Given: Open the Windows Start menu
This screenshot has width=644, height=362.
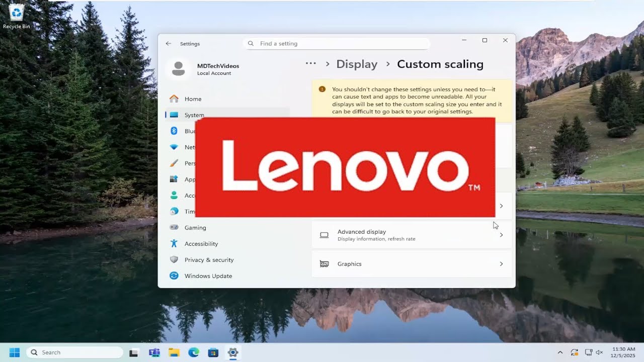Looking at the screenshot, I should click(14, 352).
